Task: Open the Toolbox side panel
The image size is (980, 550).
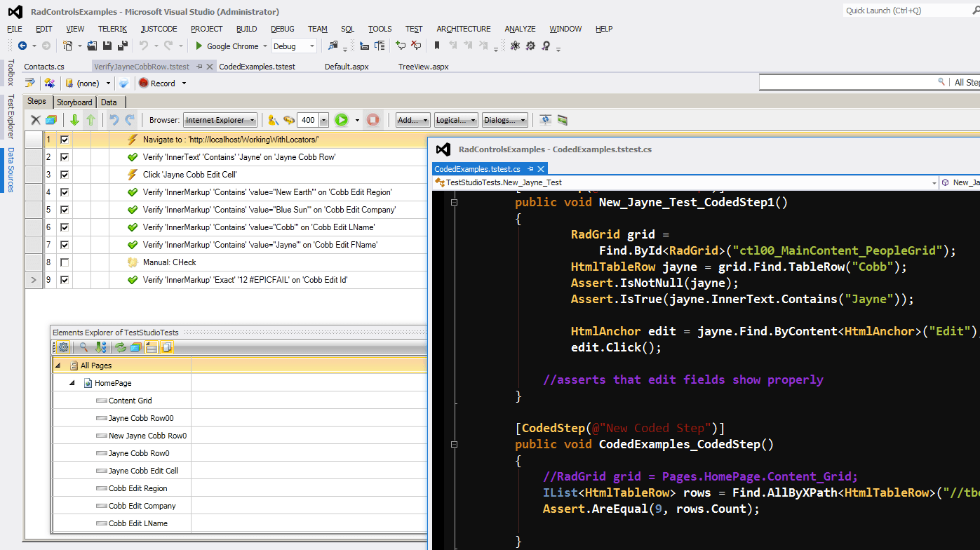Action: 10,72
